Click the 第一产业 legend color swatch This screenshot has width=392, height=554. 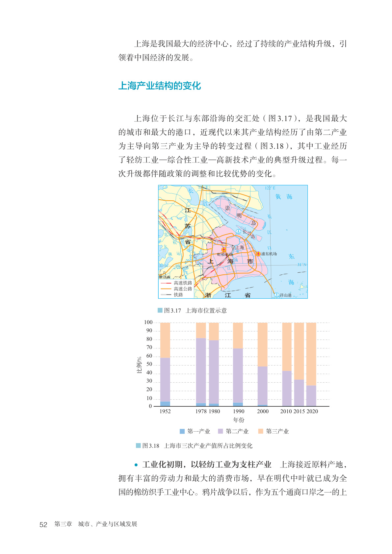point(182,431)
